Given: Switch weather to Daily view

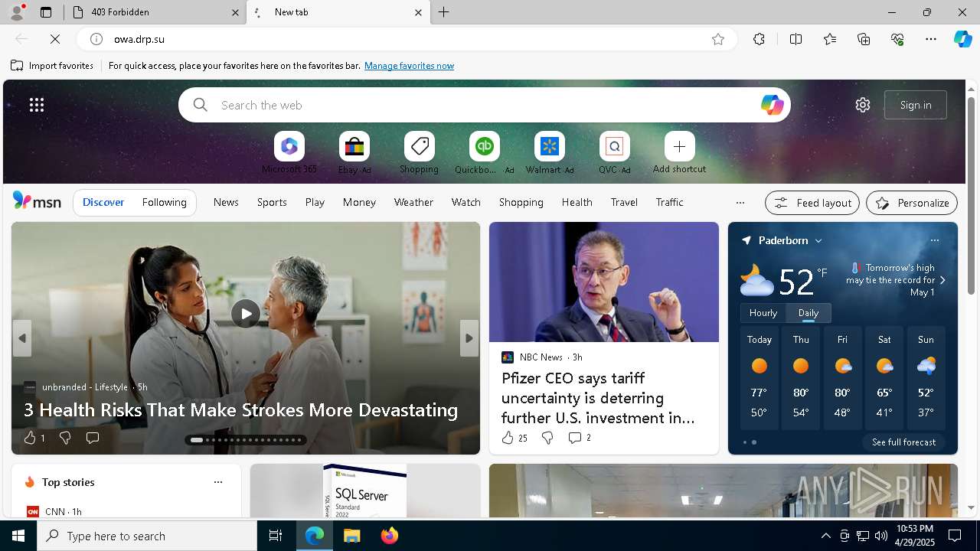Looking at the screenshot, I should [808, 313].
